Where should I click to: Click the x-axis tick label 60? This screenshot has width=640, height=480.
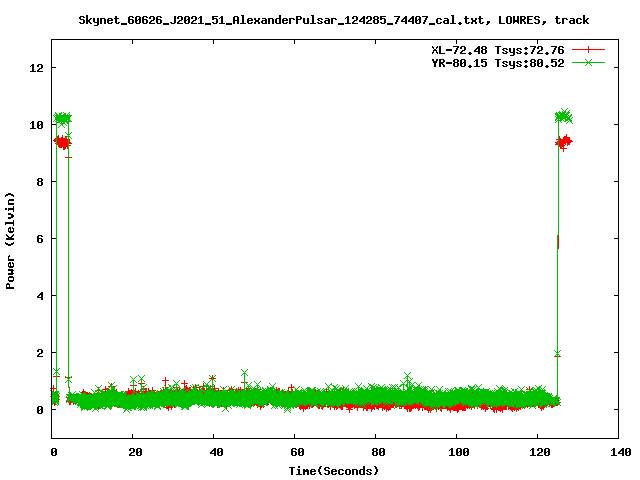[x=297, y=452]
